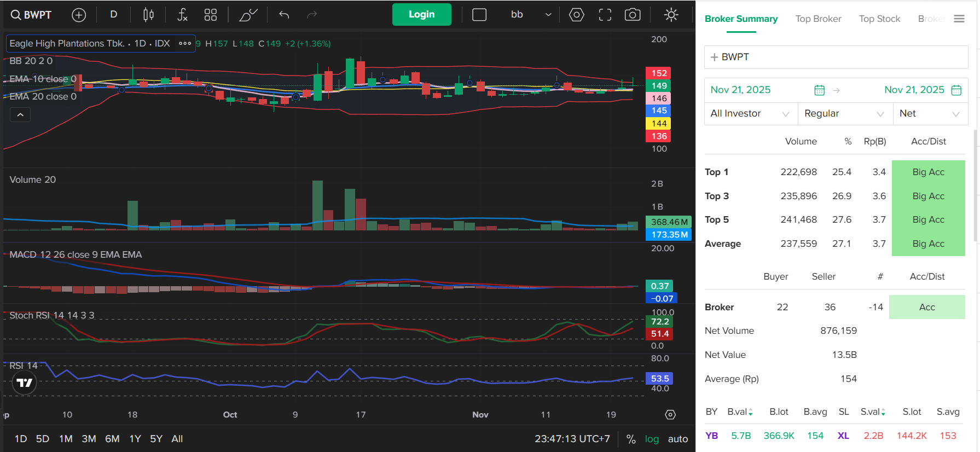
Task: Switch to the Top Stock tab
Action: point(879,19)
